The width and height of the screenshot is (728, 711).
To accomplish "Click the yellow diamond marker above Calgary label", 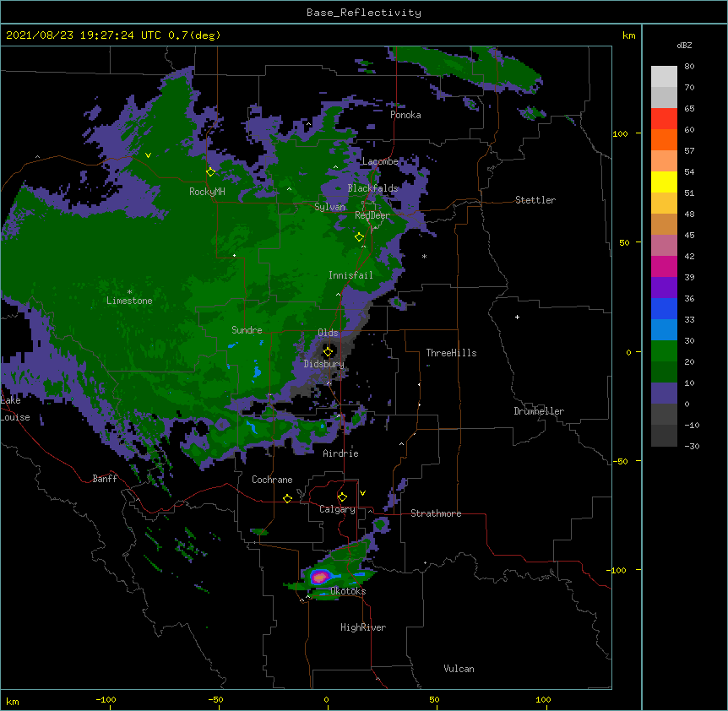I will pyautogui.click(x=342, y=497).
